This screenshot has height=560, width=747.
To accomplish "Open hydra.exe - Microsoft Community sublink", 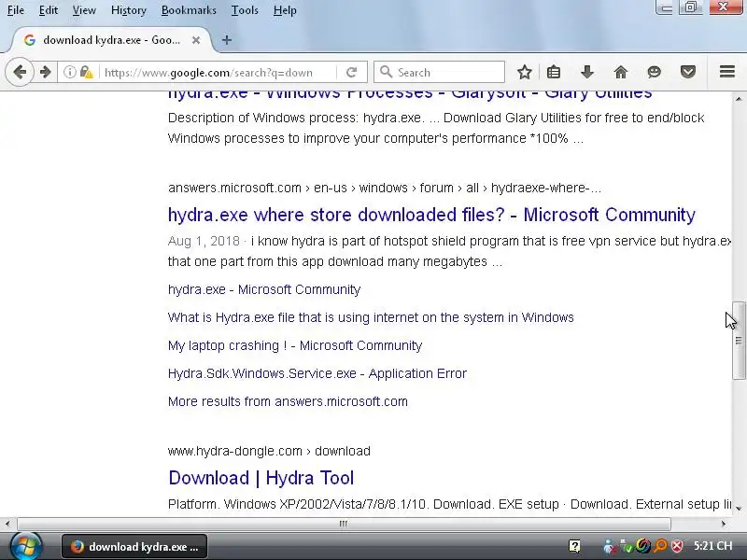I will click(x=264, y=289).
